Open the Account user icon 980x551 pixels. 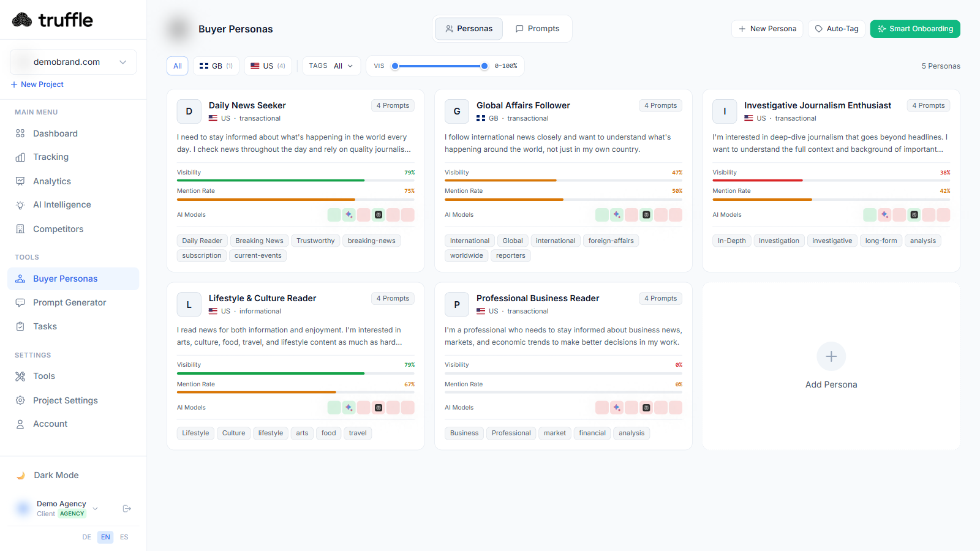pyautogui.click(x=20, y=424)
